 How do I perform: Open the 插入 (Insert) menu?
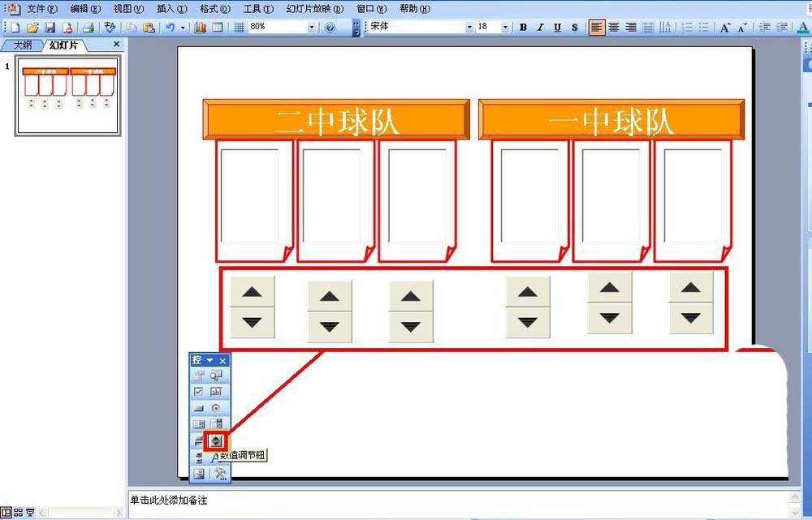[171, 9]
